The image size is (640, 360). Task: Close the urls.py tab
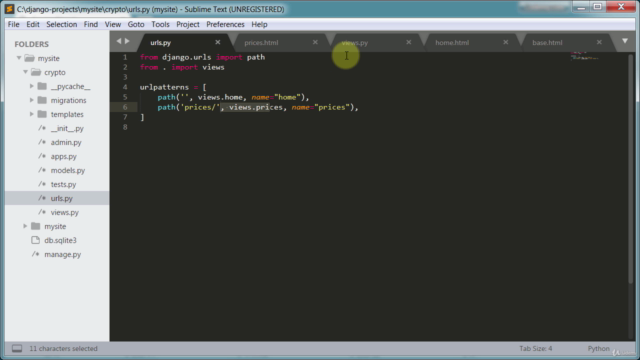pyautogui.click(x=218, y=42)
